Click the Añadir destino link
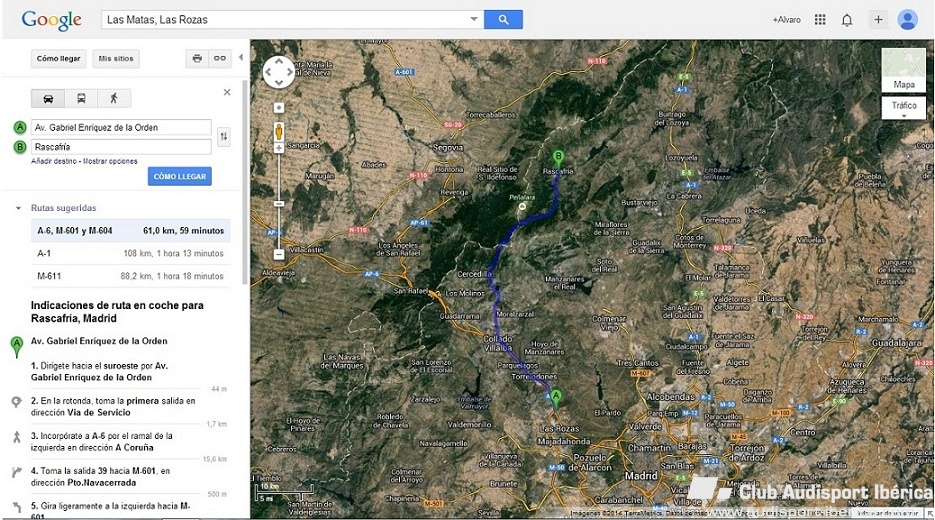 [54, 161]
